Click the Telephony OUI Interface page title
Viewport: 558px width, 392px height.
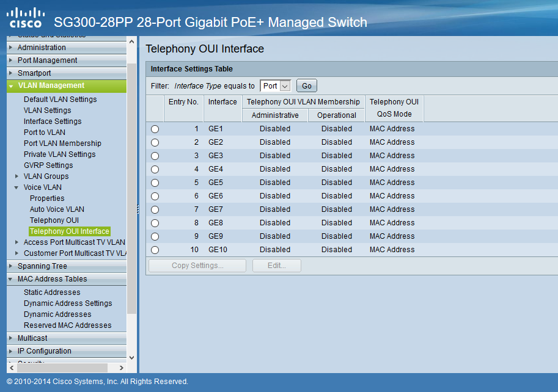(x=205, y=49)
